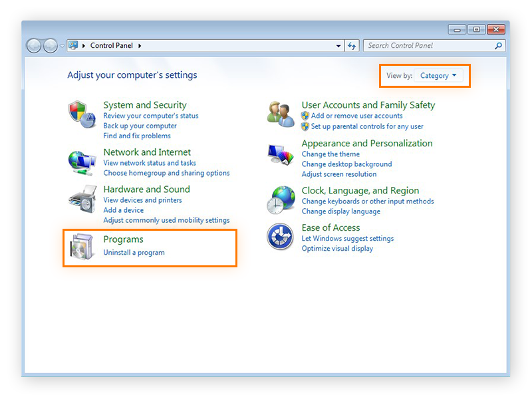
Task: Click the Ease of Access icon
Action: pyautogui.click(x=279, y=237)
